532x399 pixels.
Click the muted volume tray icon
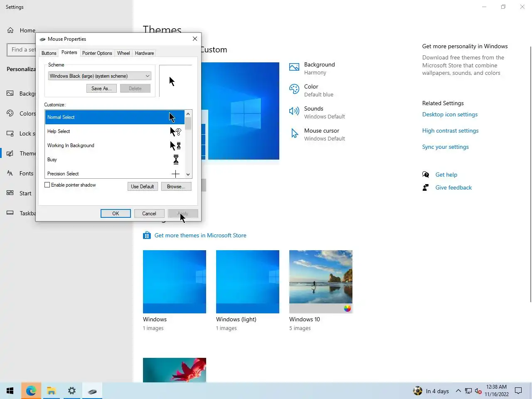pyautogui.click(x=478, y=391)
